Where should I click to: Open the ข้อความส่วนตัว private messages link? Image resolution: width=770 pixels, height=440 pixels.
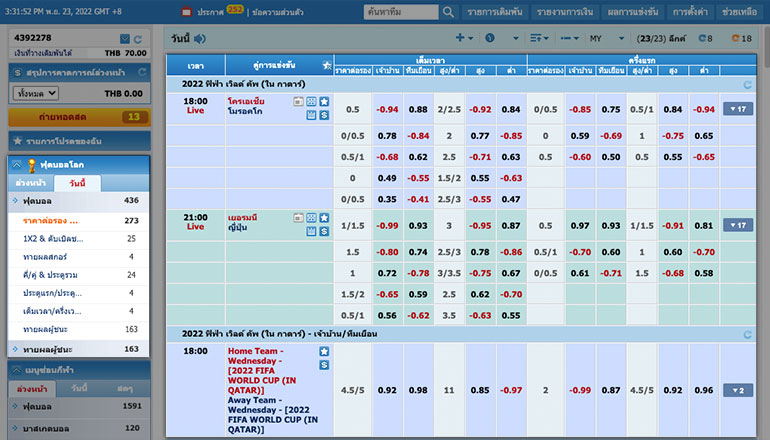pyautogui.click(x=277, y=12)
